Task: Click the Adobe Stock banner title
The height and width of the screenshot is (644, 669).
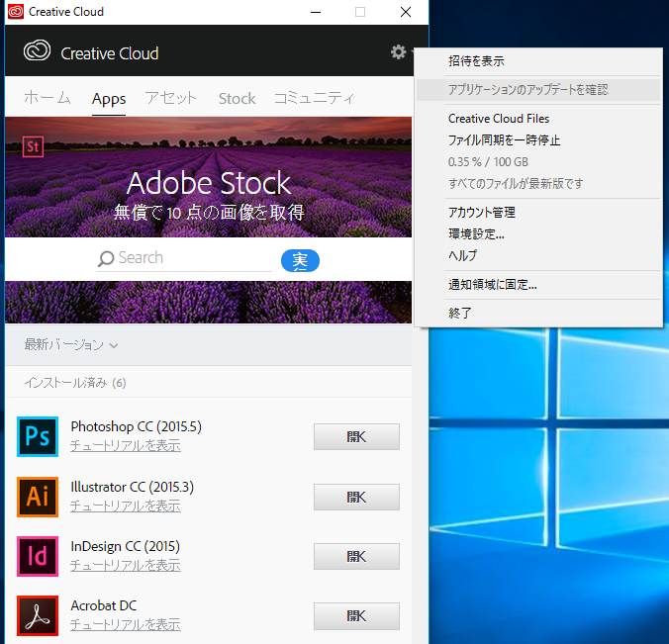Action: pos(209,183)
